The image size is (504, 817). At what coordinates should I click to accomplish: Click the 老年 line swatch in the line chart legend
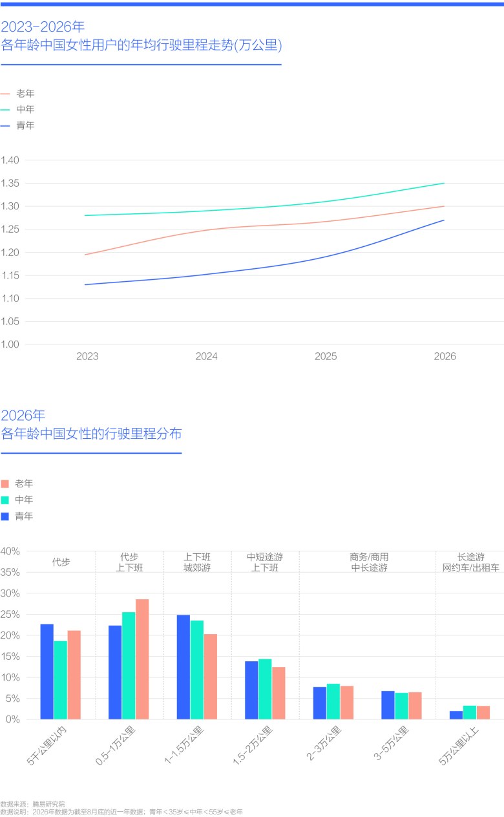click(5, 93)
